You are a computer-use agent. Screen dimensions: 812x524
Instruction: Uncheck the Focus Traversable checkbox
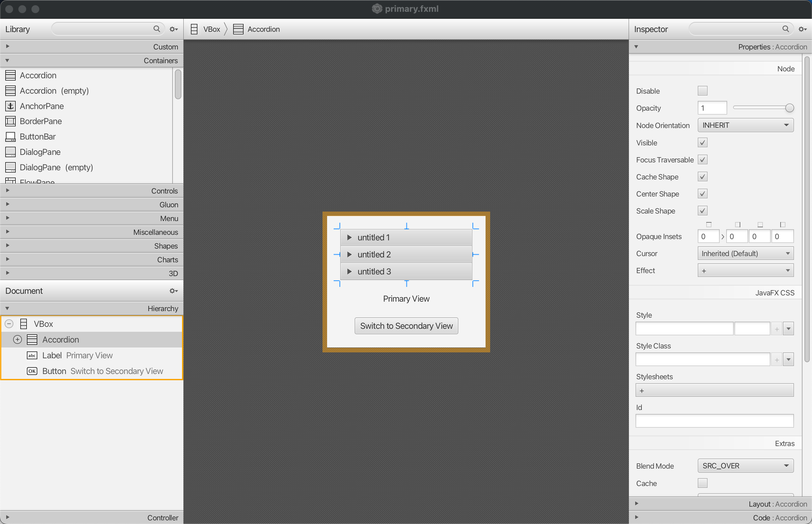click(x=702, y=159)
